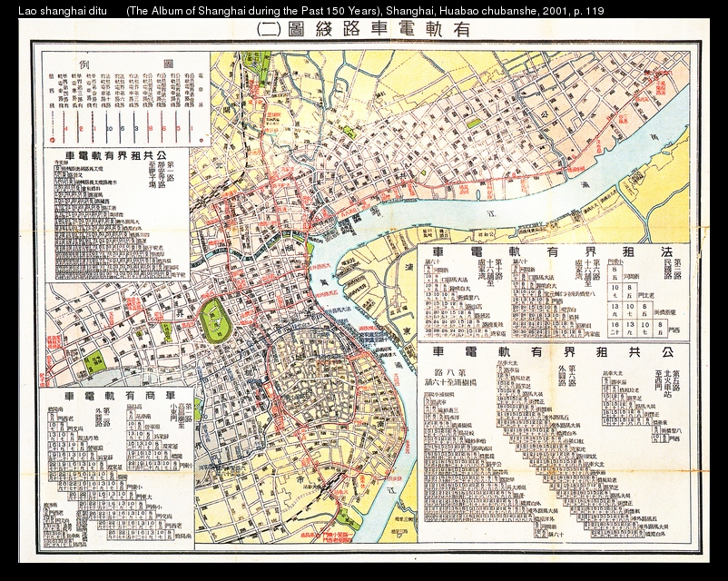The width and height of the screenshot is (728, 581).
Task: Click the 'p. 119' page reference
Action: coord(587,10)
